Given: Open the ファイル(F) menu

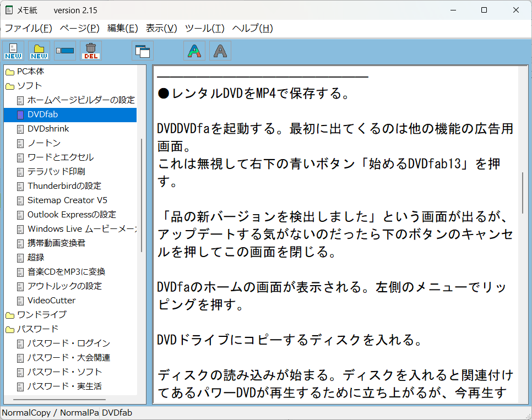Looking at the screenshot, I should click(29, 28).
